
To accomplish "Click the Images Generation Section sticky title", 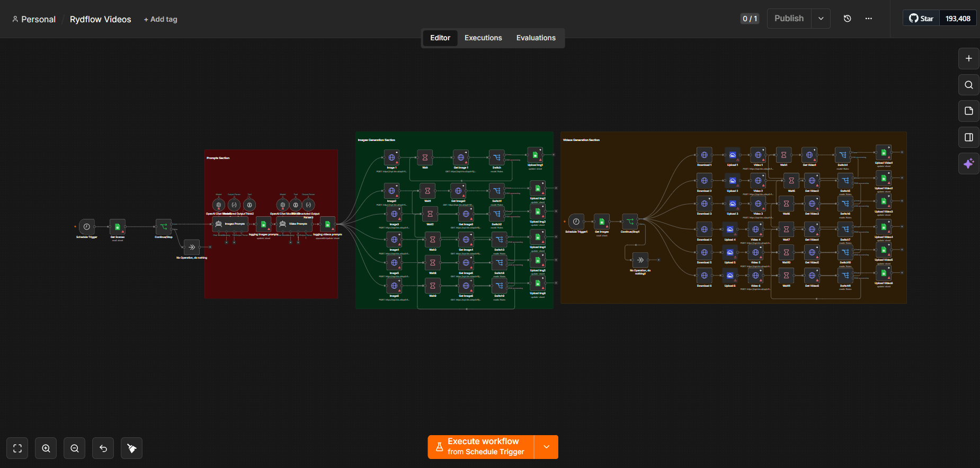I will click(377, 140).
